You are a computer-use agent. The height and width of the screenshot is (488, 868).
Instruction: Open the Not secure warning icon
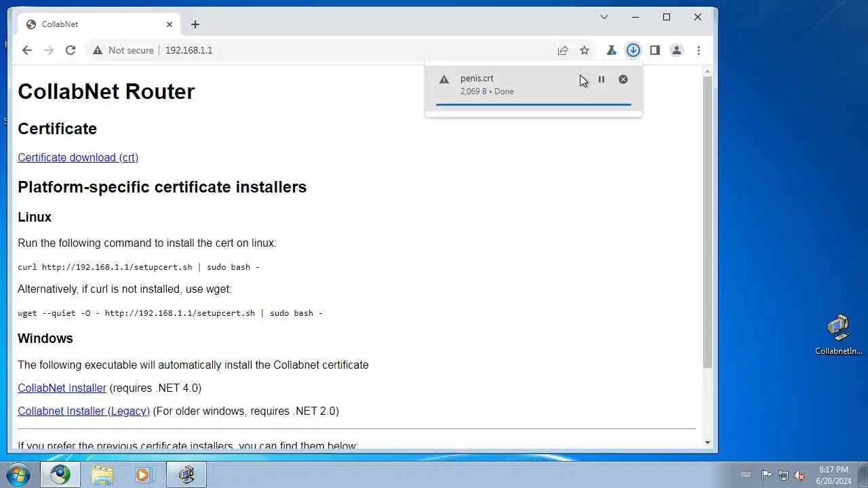pyautogui.click(x=98, y=50)
